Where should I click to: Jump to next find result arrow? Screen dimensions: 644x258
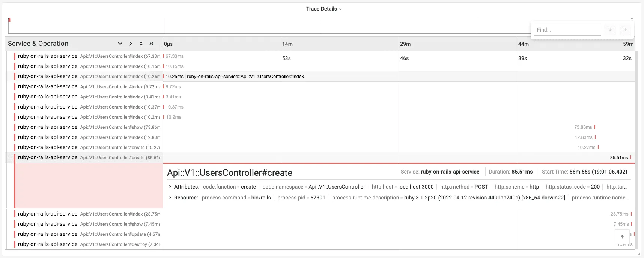[x=610, y=30]
